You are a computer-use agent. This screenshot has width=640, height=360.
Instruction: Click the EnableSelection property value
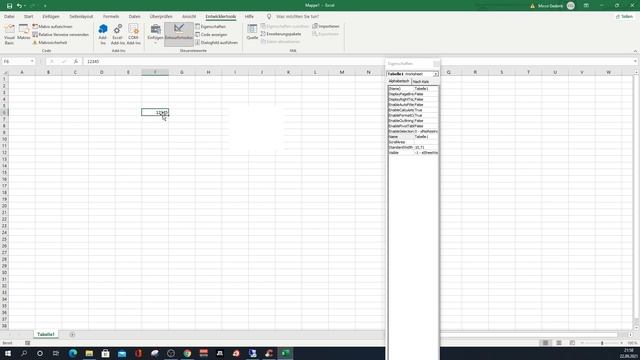[x=426, y=131]
